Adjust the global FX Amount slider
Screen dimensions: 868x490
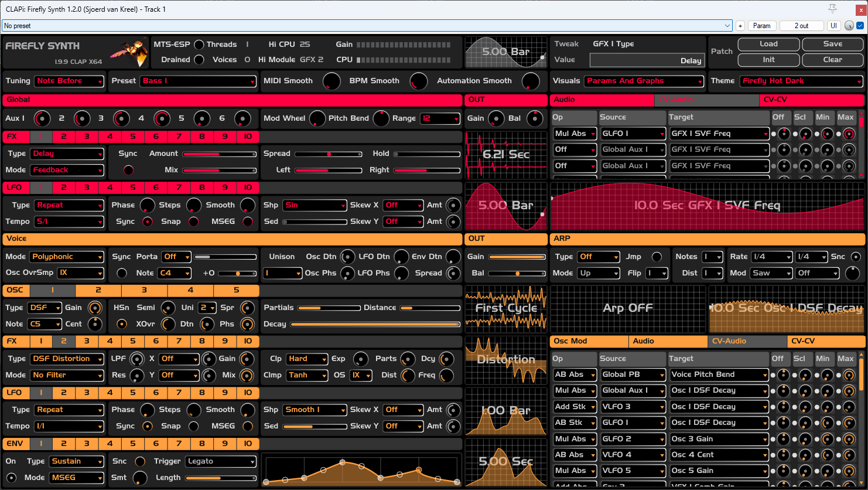tap(220, 154)
